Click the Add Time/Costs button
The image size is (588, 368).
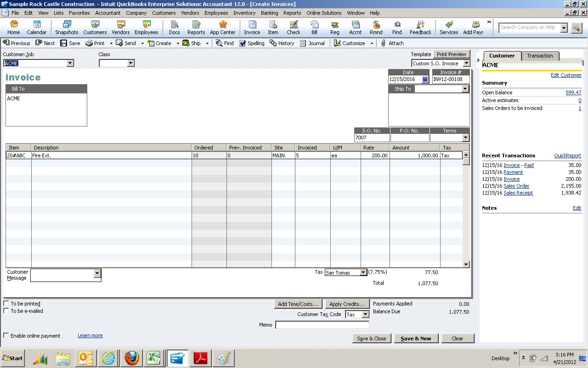298,304
